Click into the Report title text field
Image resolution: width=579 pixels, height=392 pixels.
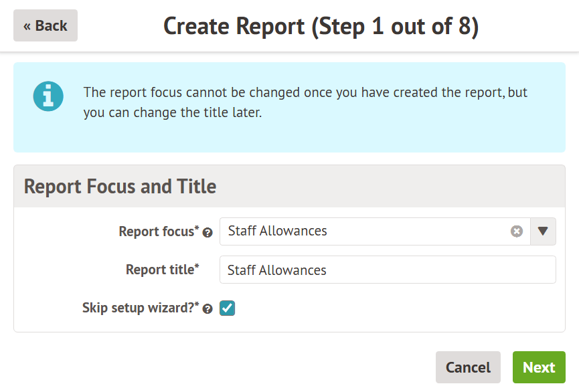coord(388,270)
